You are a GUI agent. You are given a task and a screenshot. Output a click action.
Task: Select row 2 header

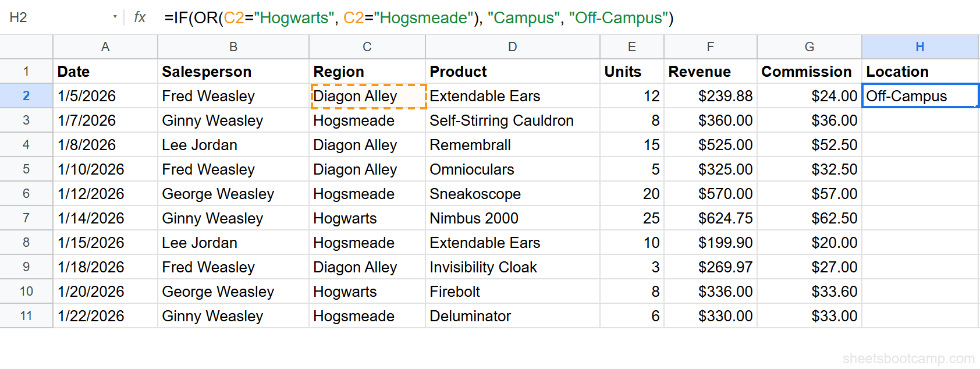point(26,95)
